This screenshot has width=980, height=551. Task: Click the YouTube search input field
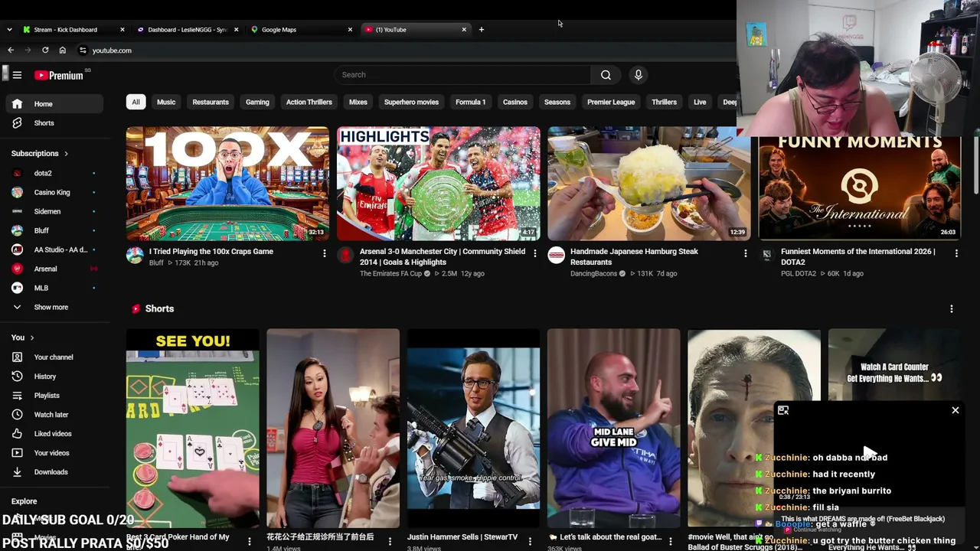[462, 75]
